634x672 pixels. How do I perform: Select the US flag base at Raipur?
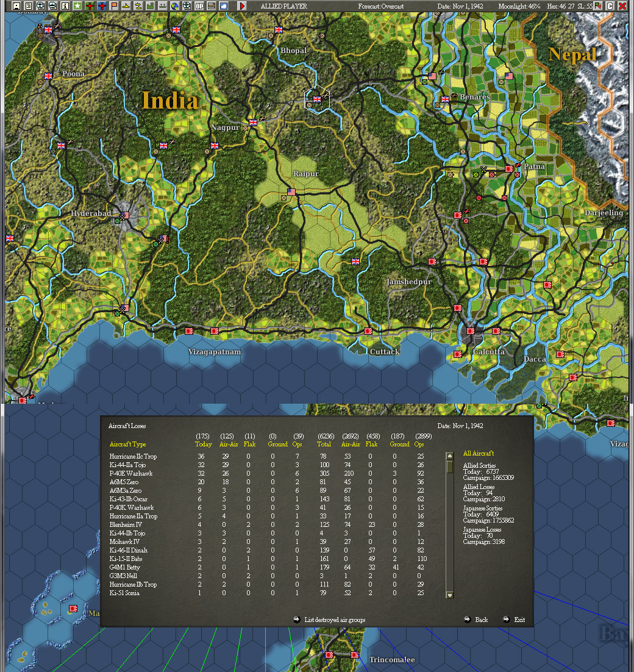coord(291,192)
